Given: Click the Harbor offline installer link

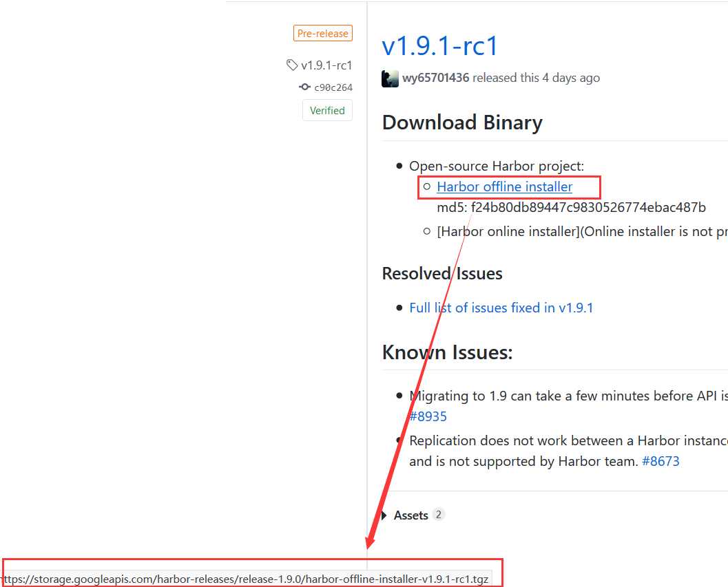Looking at the screenshot, I should coord(504,186).
